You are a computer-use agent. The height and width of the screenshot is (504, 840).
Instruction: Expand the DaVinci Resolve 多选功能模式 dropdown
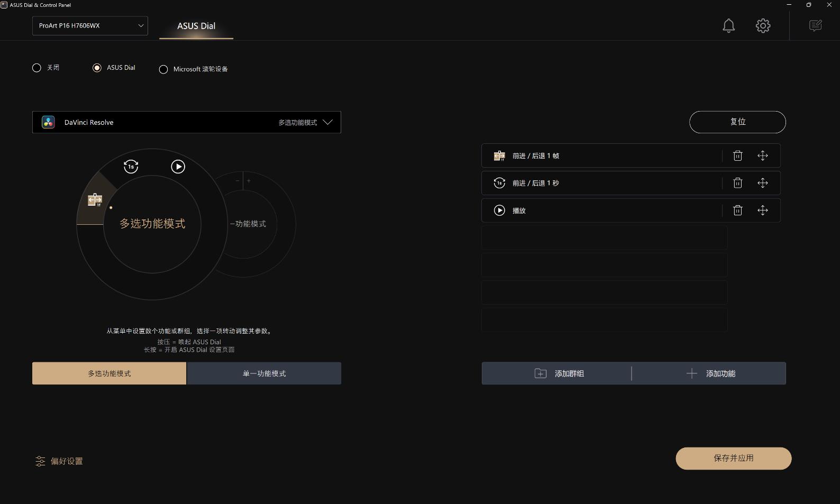(187, 122)
